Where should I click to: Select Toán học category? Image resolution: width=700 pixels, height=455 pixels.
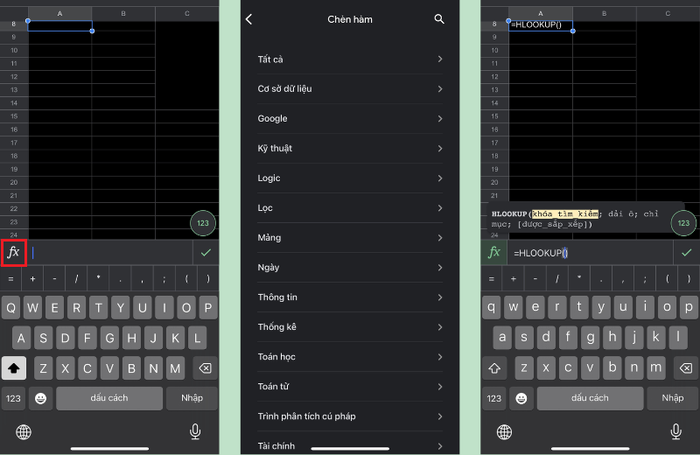click(350, 357)
